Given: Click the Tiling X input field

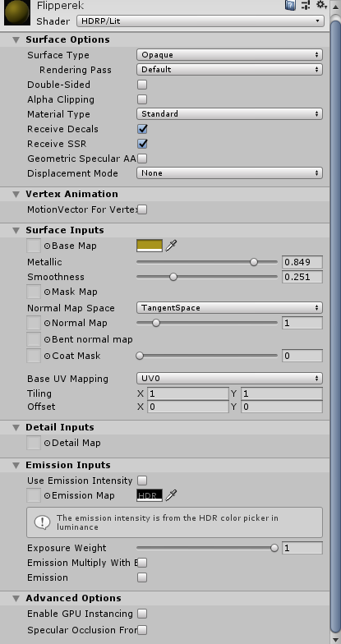Looking at the screenshot, I should (x=187, y=393).
